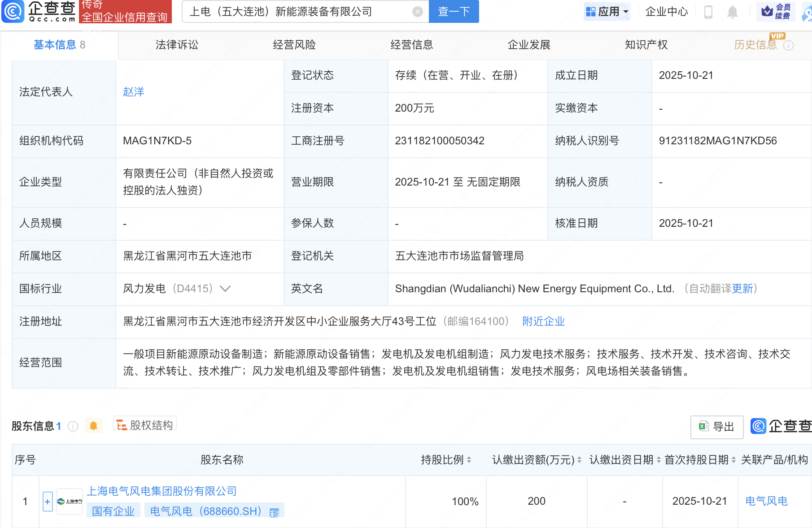Click the company name search field
The image size is (812, 528).
click(x=296, y=12)
